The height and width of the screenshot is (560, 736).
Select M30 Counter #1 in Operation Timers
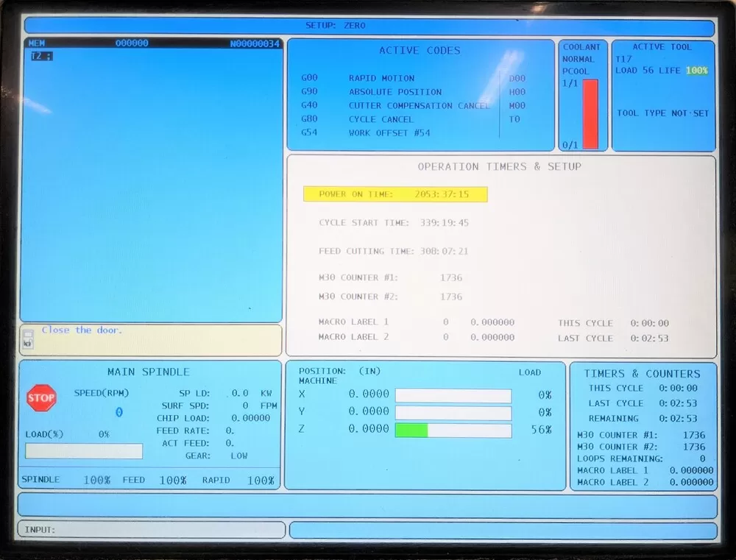click(390, 277)
